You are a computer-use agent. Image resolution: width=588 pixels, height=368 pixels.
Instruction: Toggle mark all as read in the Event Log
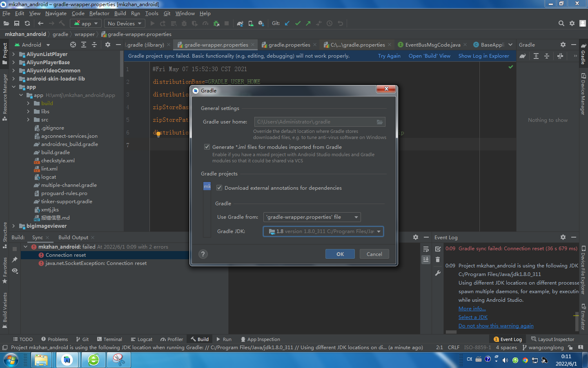tap(438, 249)
